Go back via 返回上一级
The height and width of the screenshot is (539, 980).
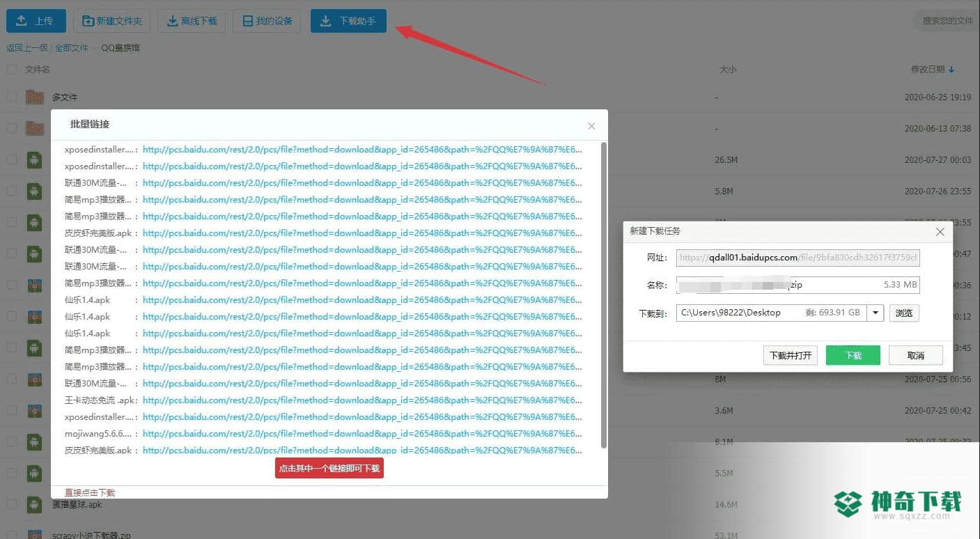[27, 48]
